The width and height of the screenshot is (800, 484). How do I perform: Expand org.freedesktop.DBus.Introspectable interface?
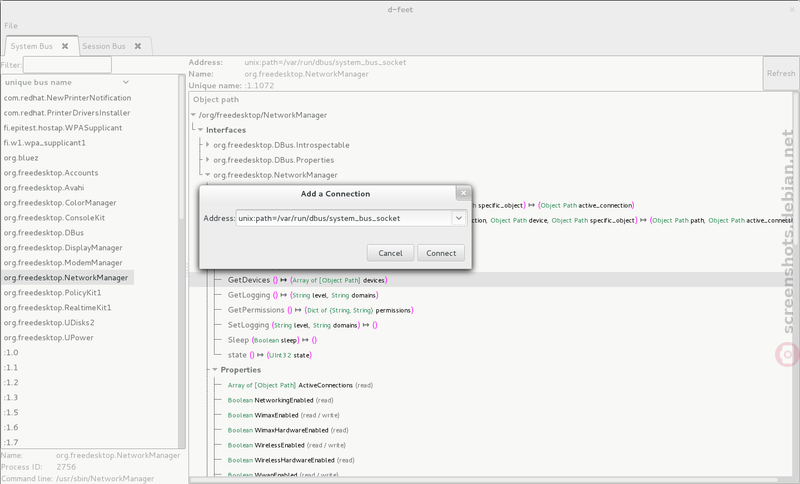point(208,145)
